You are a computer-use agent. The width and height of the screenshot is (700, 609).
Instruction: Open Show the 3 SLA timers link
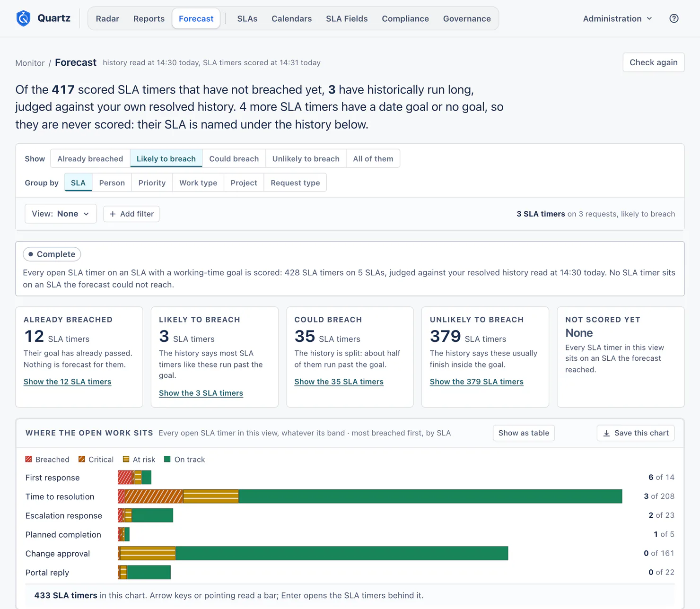click(201, 393)
